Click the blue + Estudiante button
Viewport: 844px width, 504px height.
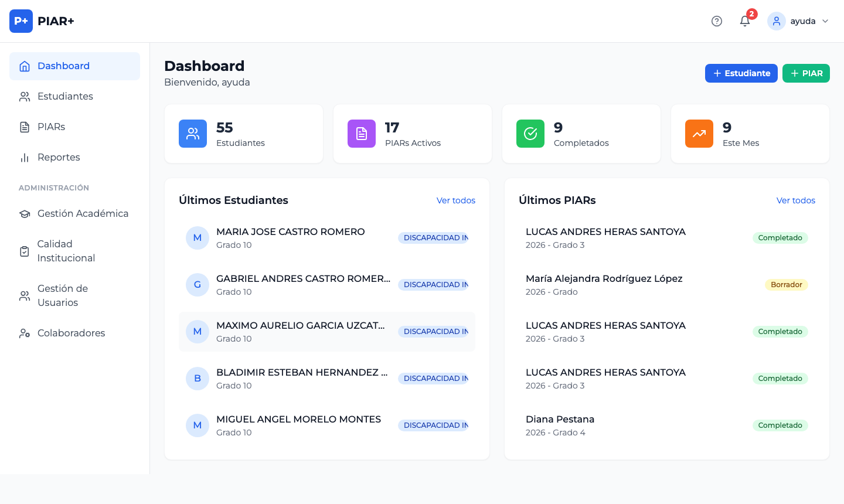pyautogui.click(x=741, y=73)
